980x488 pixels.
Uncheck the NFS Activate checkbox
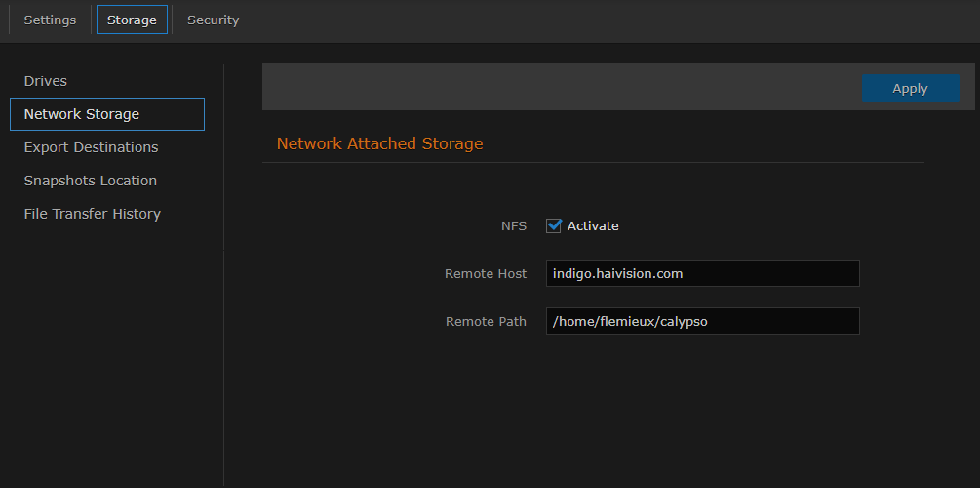point(554,225)
